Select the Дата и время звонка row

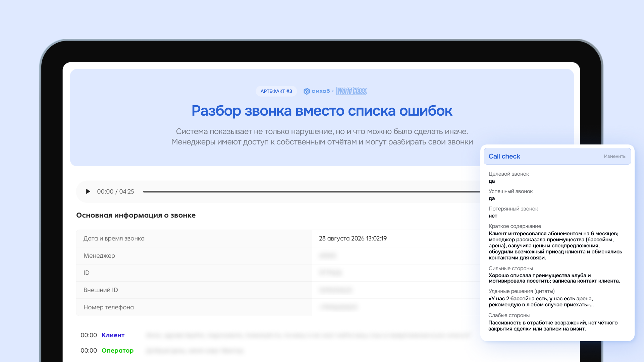[x=278, y=238]
